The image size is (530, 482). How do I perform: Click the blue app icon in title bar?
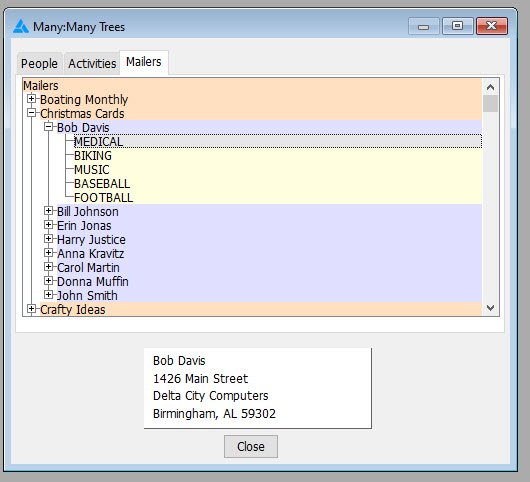21,26
